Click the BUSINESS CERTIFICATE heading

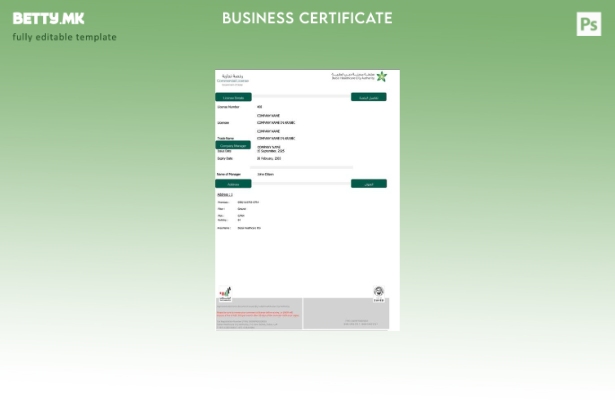[307, 18]
